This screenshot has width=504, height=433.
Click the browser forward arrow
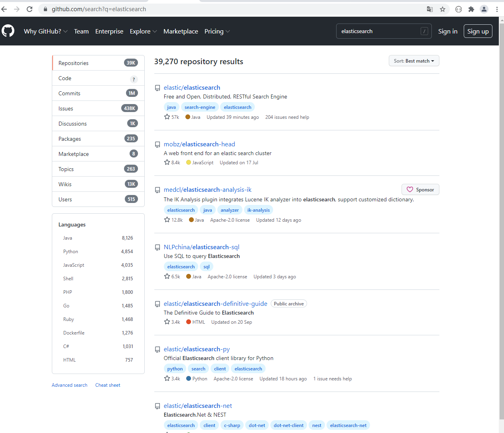(x=17, y=9)
